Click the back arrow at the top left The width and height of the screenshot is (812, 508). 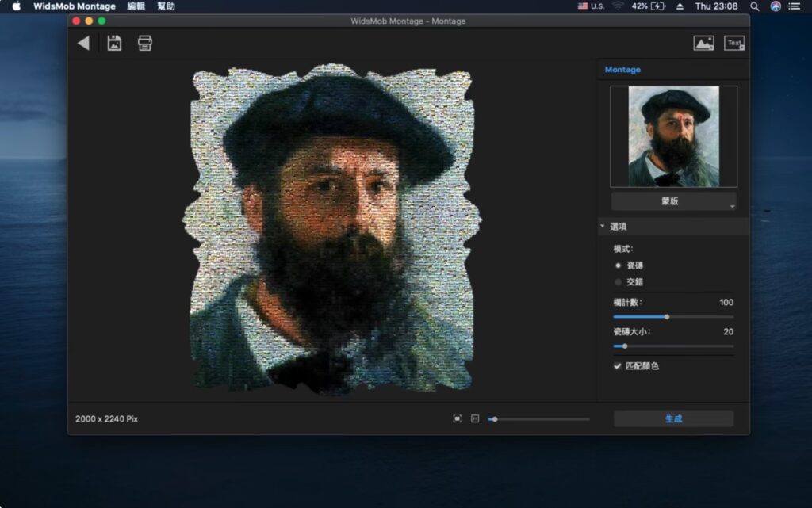tap(84, 43)
